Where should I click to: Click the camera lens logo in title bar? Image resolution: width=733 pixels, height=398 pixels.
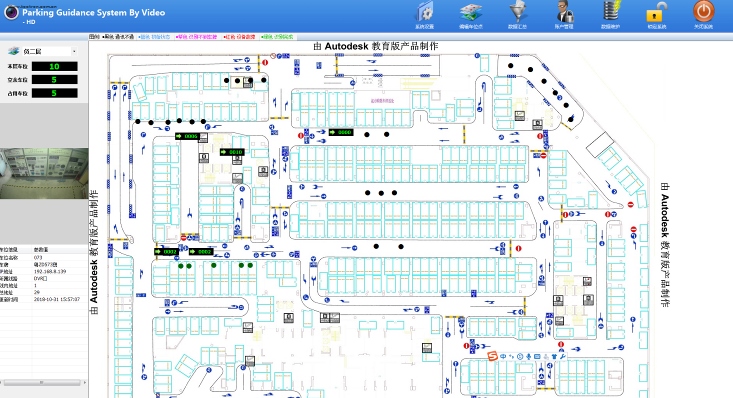click(x=11, y=12)
